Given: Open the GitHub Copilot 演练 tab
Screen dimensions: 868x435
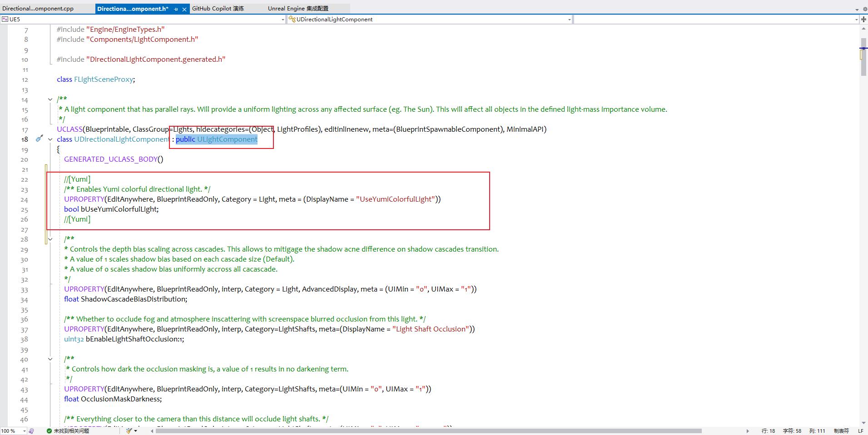Looking at the screenshot, I should [218, 8].
